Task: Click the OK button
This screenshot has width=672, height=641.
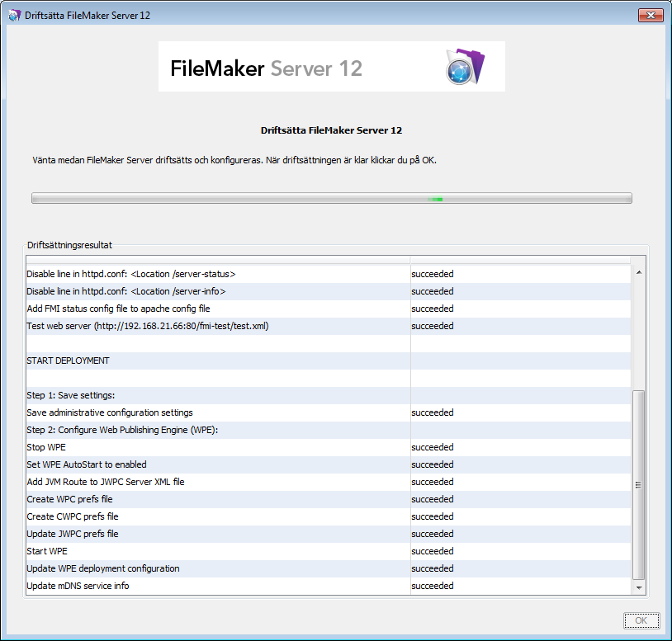Action: 641,620
